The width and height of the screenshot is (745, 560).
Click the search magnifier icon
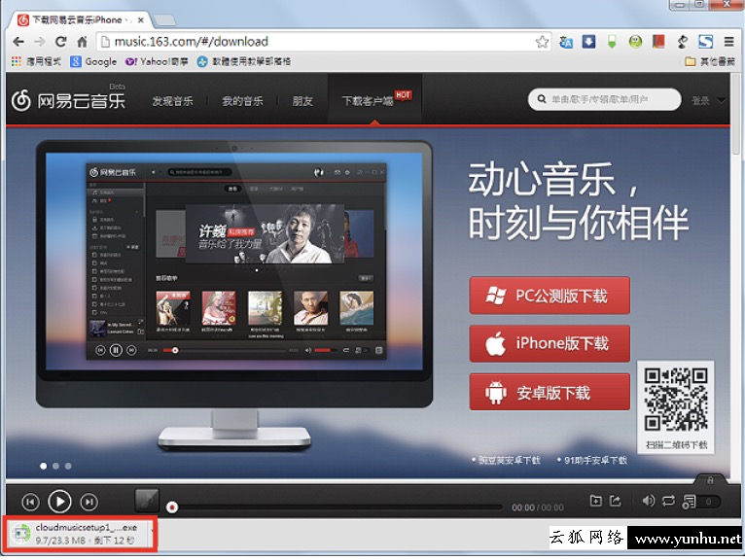(x=541, y=99)
